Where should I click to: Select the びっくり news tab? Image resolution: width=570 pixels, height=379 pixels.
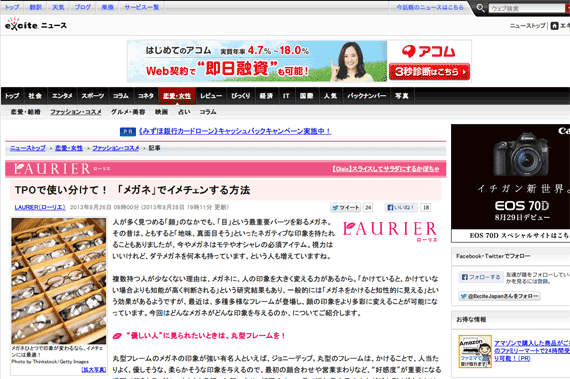click(x=241, y=96)
